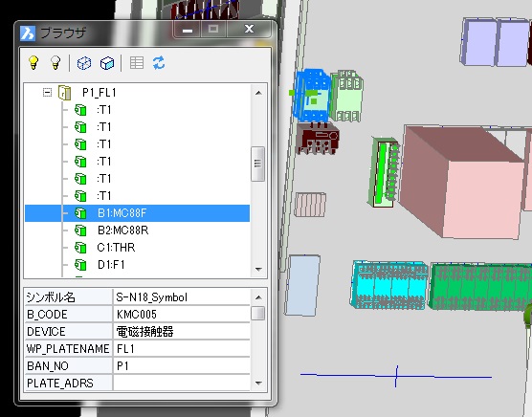Select the P1_FL1 panel folder icon
The image size is (532, 417).
[x=64, y=93]
